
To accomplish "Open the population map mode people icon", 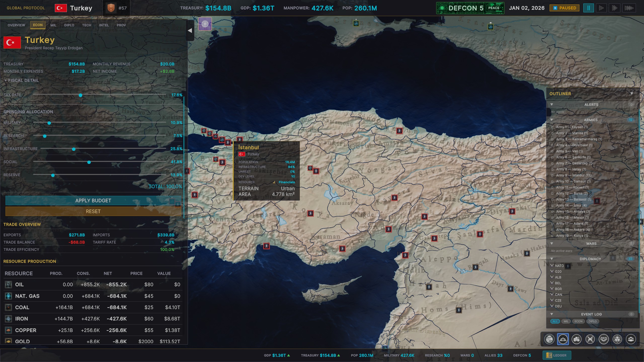I will 631,339.
